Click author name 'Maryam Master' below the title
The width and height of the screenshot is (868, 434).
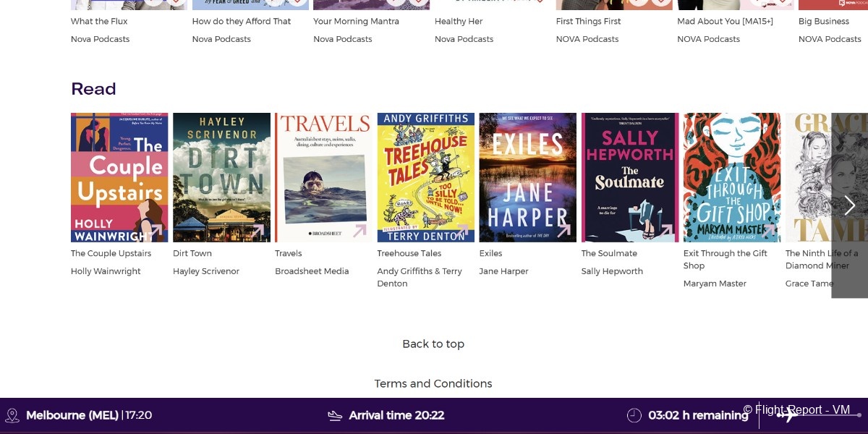pyautogui.click(x=715, y=284)
